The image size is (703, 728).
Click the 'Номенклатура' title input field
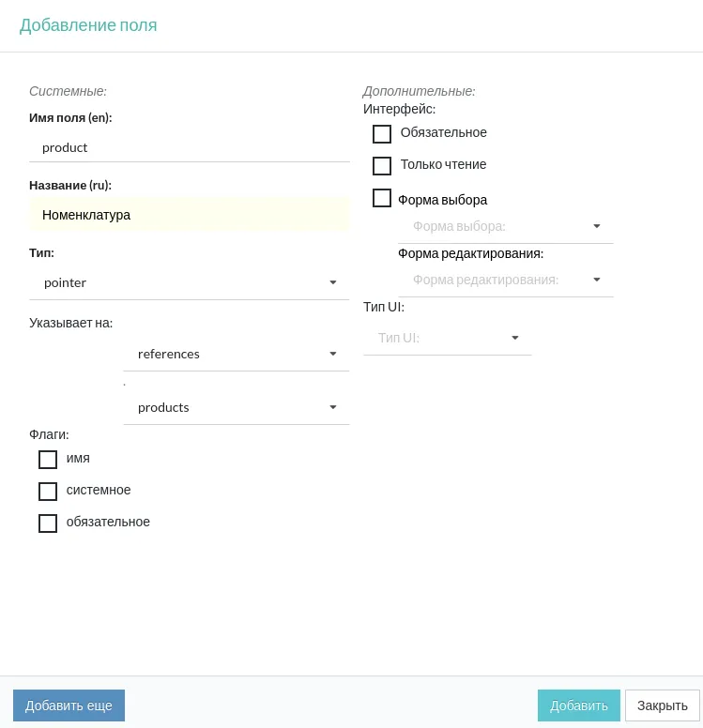point(189,215)
